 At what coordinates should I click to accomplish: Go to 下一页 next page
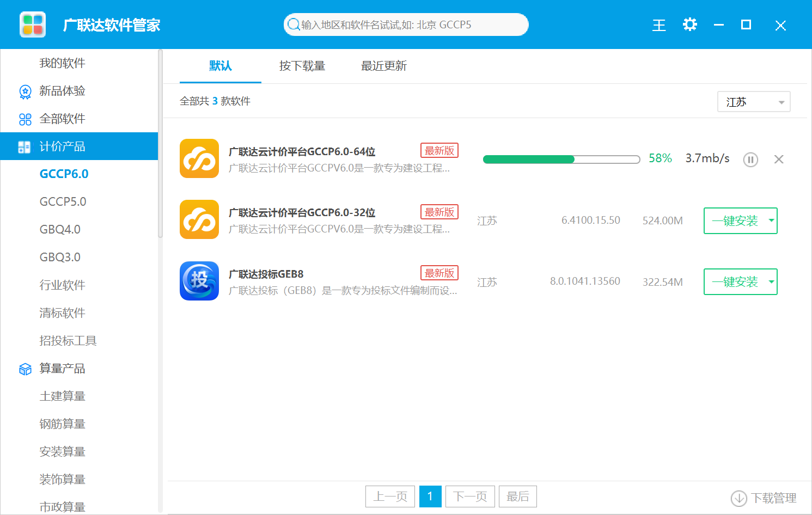[470, 496]
